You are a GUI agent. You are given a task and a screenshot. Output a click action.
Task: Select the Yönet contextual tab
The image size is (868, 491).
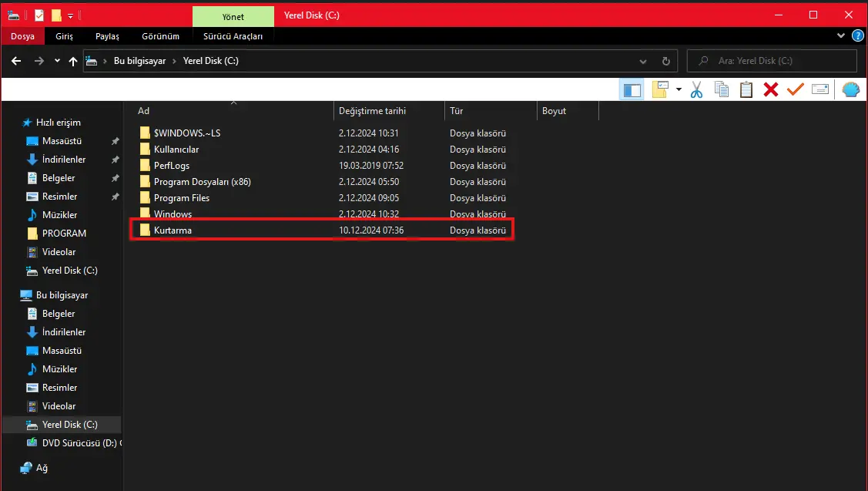(x=233, y=17)
